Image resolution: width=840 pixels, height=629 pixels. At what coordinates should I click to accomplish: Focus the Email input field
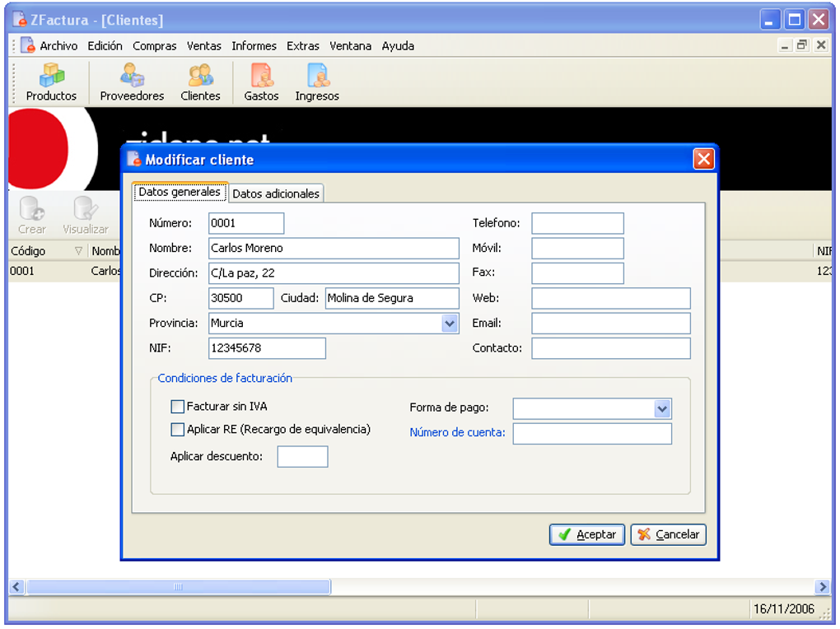tap(611, 324)
